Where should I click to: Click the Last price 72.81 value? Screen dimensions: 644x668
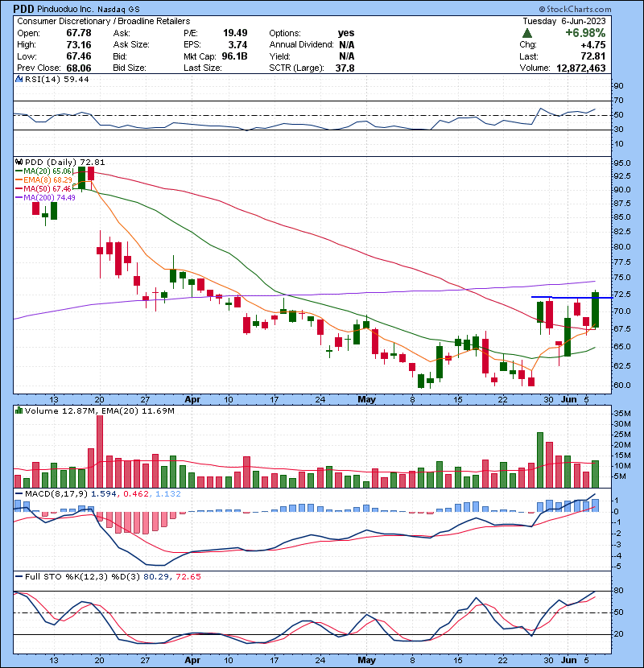[x=593, y=56]
